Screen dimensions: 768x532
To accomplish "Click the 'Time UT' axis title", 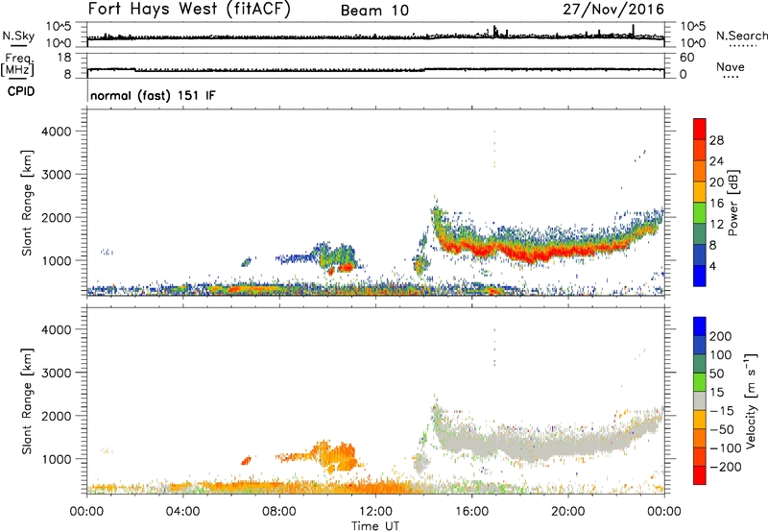I will (375, 526).
